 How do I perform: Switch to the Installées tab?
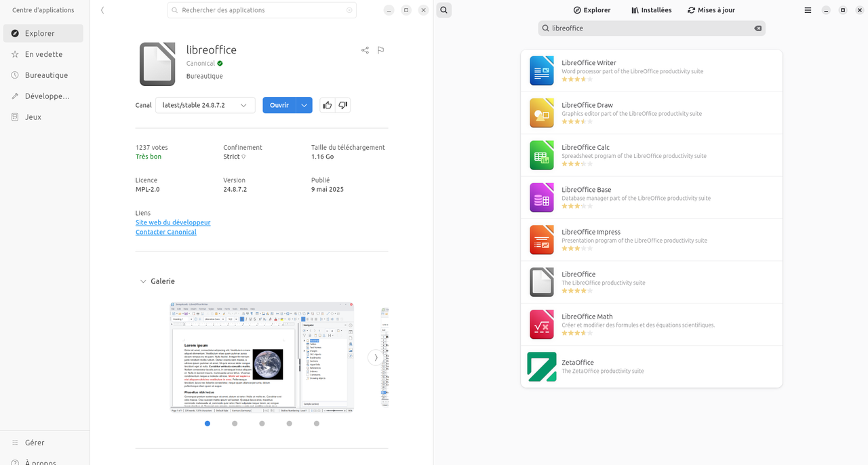651,10
